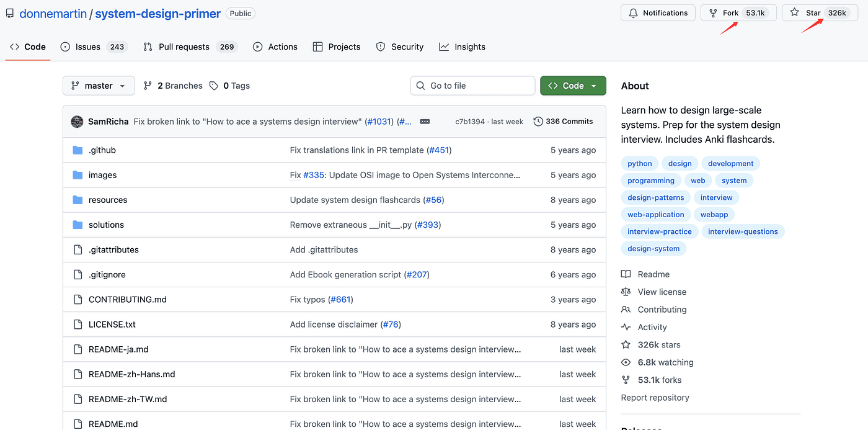Switch to Pull requests tab
The height and width of the screenshot is (430, 868).
[184, 47]
